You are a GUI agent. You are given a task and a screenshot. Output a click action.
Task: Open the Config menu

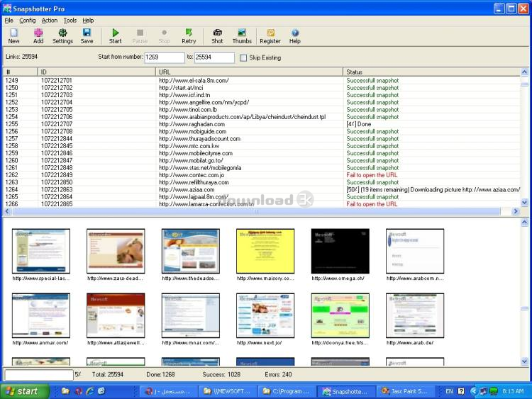(x=28, y=21)
